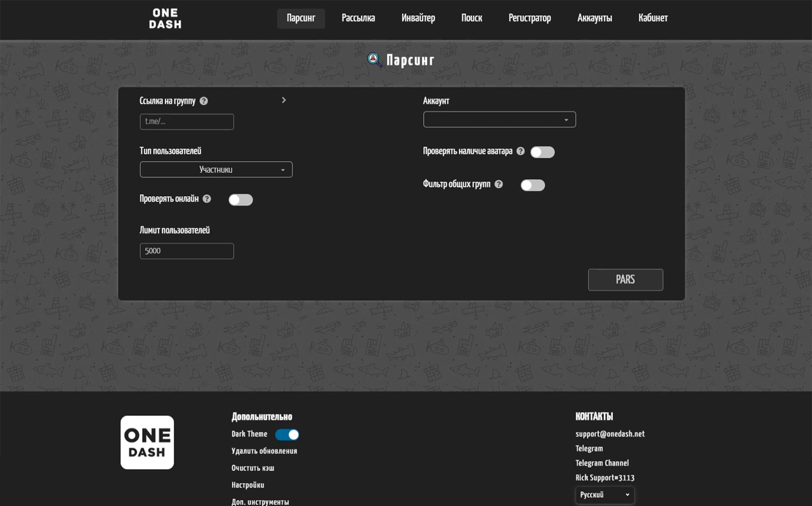This screenshot has width=812, height=506.
Task: Open the Telegram contact link
Action: click(x=589, y=449)
